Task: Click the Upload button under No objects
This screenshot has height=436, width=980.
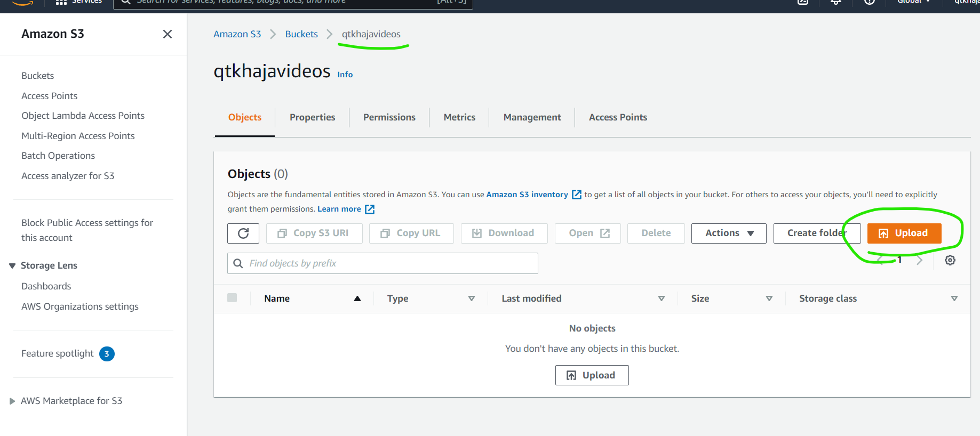Action: 592,375
